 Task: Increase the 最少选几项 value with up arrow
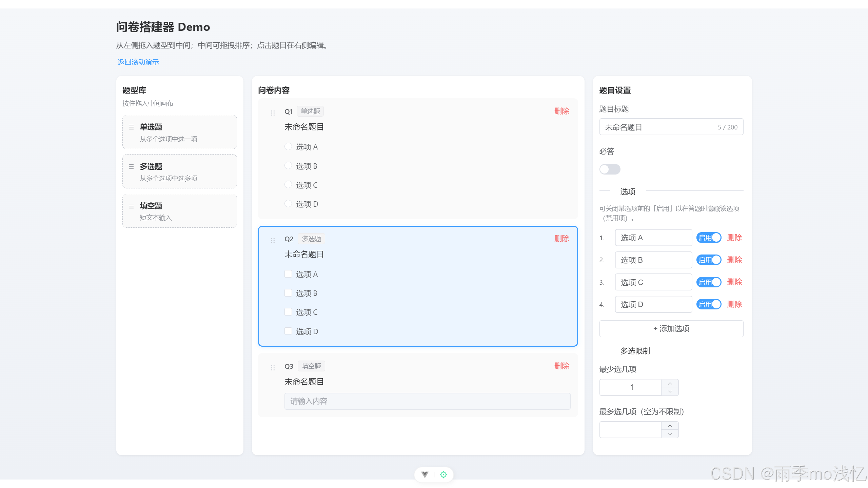(670, 383)
